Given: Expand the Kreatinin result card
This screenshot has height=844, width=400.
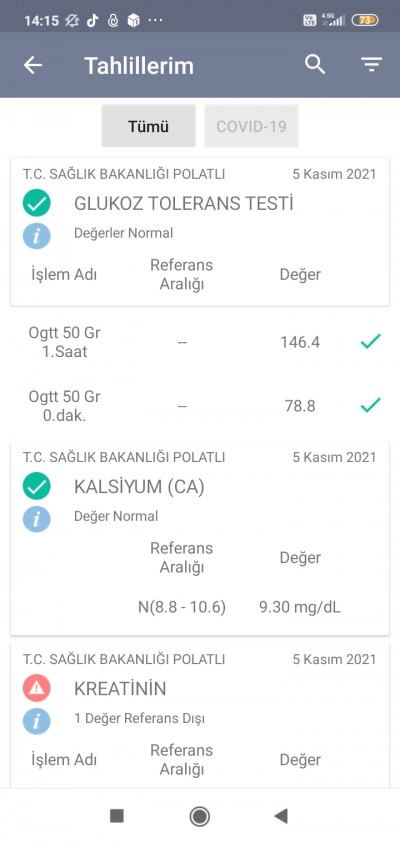Looking at the screenshot, I should [200, 716].
